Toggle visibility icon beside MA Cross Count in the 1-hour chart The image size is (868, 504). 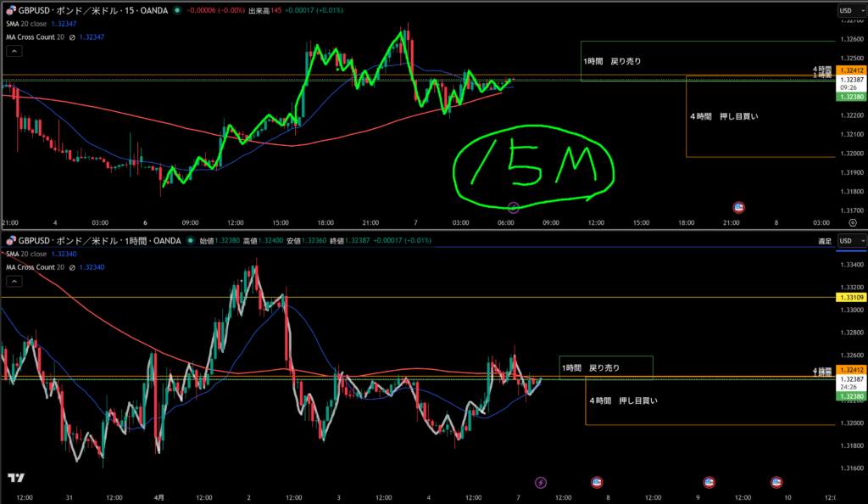tap(72, 267)
